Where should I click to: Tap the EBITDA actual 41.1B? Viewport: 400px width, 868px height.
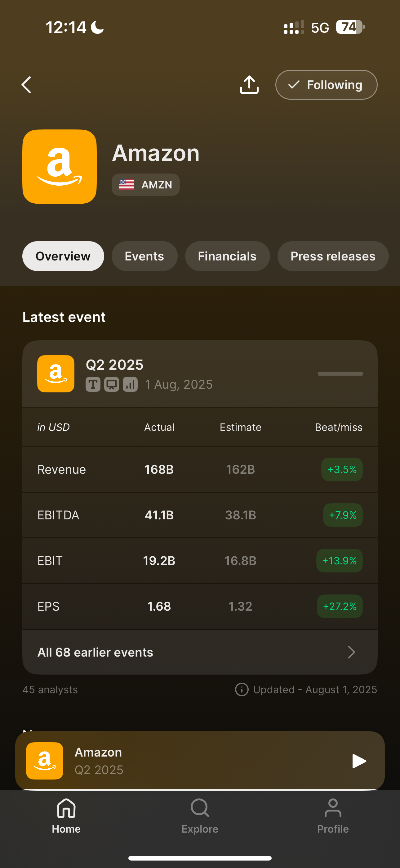coord(159,515)
